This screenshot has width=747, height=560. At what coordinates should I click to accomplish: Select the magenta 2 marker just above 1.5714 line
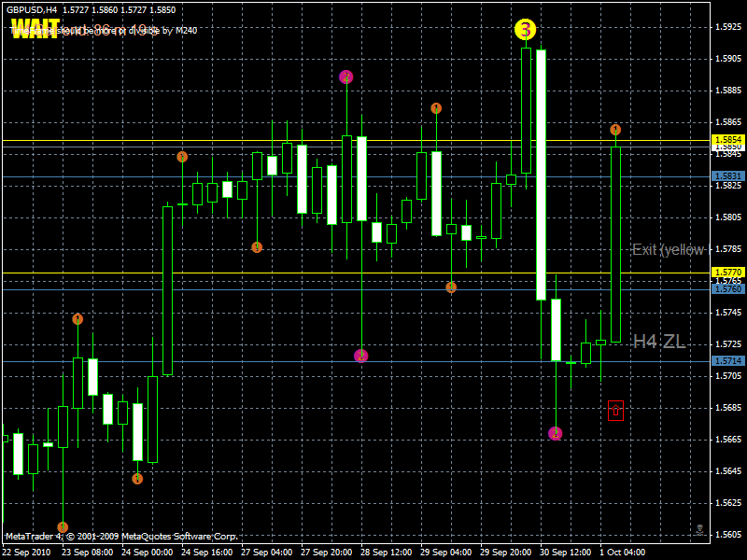click(361, 356)
